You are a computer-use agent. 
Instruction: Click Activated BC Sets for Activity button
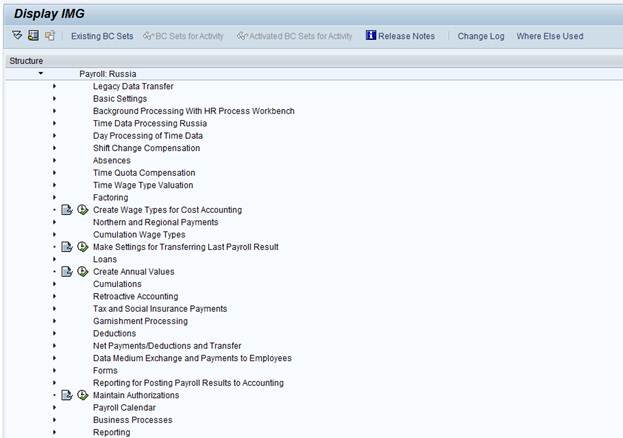[x=294, y=36]
